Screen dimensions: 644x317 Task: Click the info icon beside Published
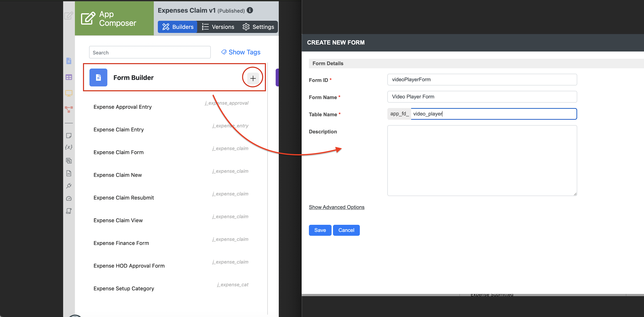point(249,10)
